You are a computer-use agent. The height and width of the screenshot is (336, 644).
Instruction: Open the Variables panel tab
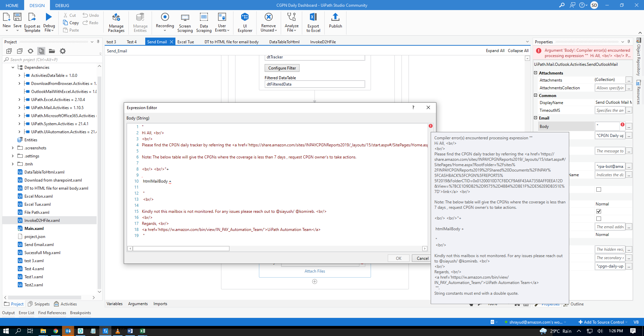pyautogui.click(x=114, y=304)
